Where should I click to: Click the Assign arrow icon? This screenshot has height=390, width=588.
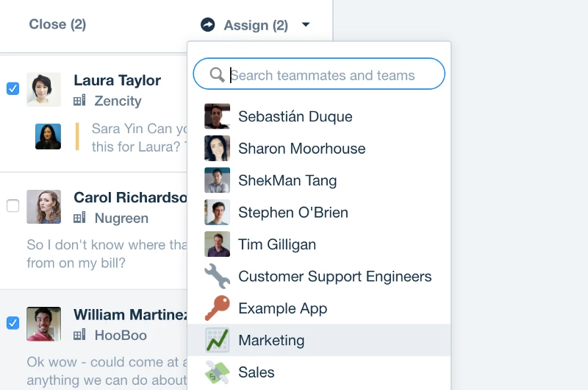point(208,25)
